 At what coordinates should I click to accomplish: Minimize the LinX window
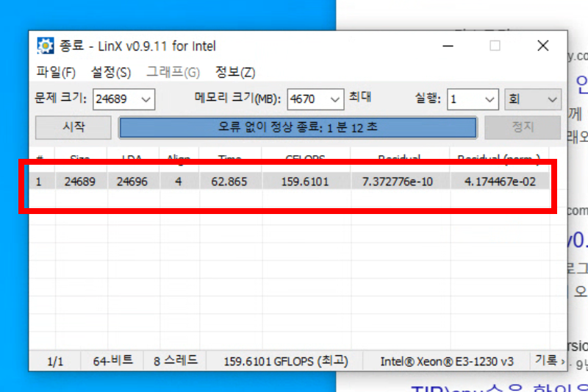point(448,46)
